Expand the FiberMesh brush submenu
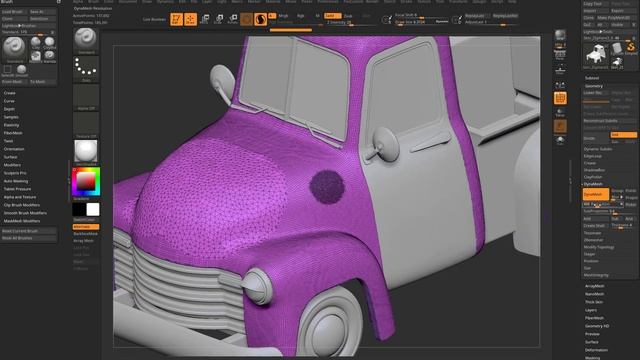 tap(13, 133)
